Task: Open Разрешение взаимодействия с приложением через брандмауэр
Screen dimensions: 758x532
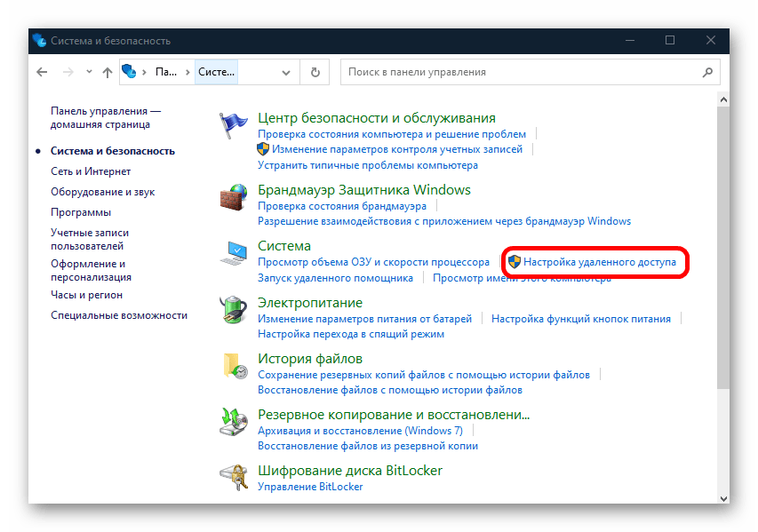Action: pos(444,221)
